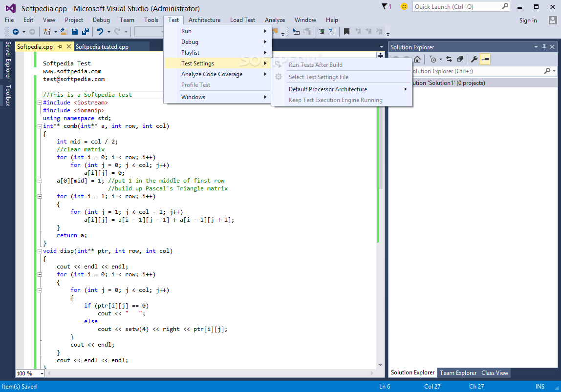The image size is (561, 392).
Task: Open the Solution Explorer window position dropdown
Action: 536,47
